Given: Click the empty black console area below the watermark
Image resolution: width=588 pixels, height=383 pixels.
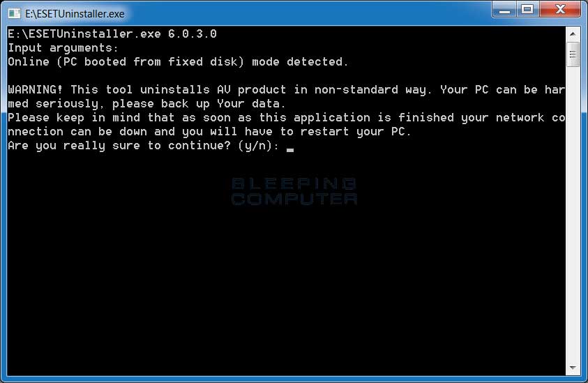Looking at the screenshot, I should 287,292.
